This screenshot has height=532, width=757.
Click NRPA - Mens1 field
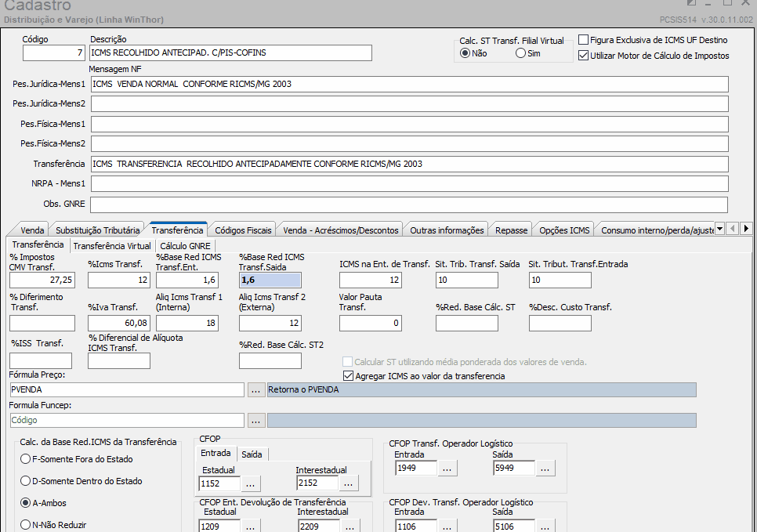click(409, 184)
